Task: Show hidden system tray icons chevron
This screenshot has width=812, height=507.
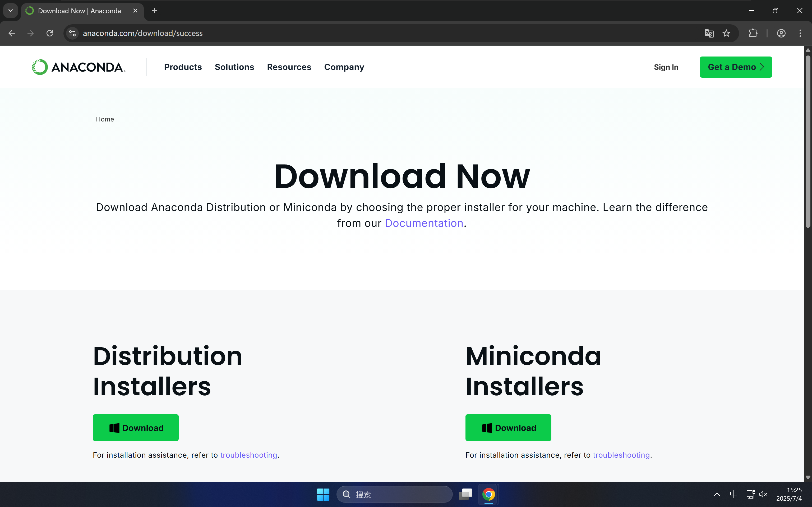Action: click(x=717, y=494)
